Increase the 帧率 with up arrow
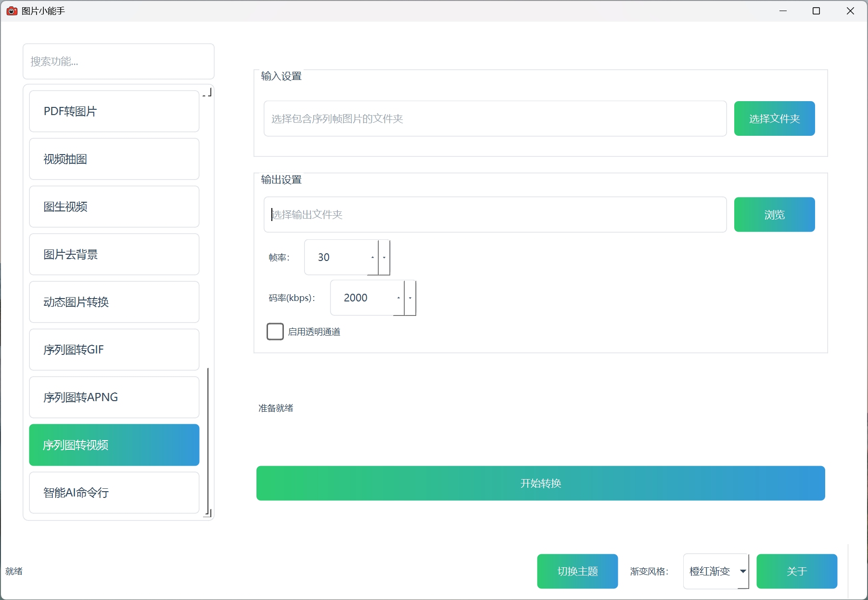The width and height of the screenshot is (868, 600). (x=373, y=257)
